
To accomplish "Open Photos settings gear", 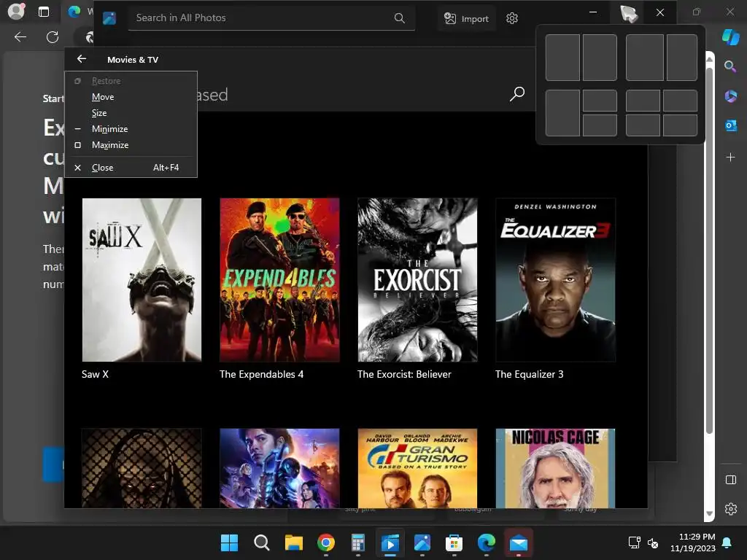I will point(511,18).
